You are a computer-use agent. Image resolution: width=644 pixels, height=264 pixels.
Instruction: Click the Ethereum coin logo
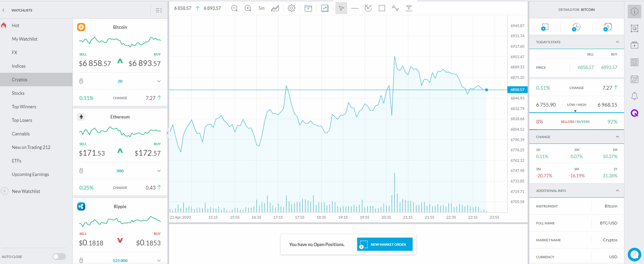pos(81,117)
